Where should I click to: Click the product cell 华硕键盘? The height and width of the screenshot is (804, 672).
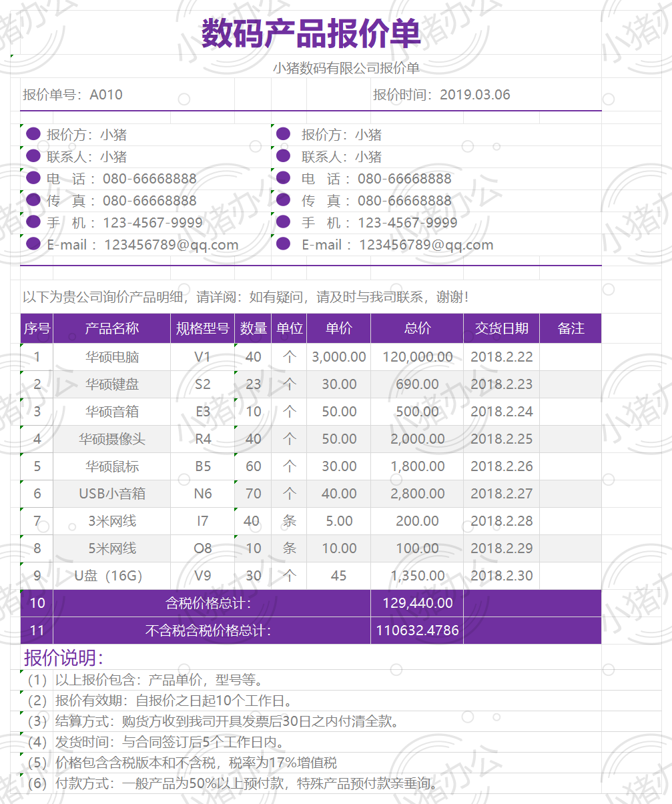(x=112, y=384)
